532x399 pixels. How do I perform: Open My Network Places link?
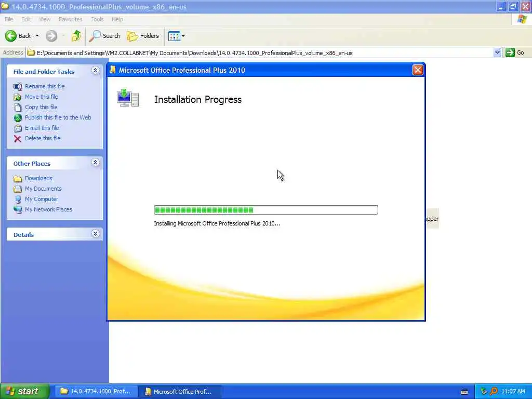click(48, 210)
